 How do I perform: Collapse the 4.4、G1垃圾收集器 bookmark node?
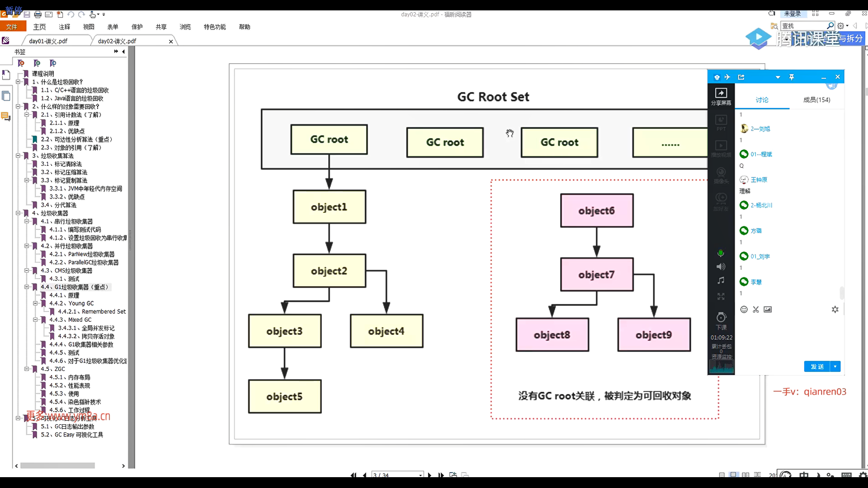27,287
